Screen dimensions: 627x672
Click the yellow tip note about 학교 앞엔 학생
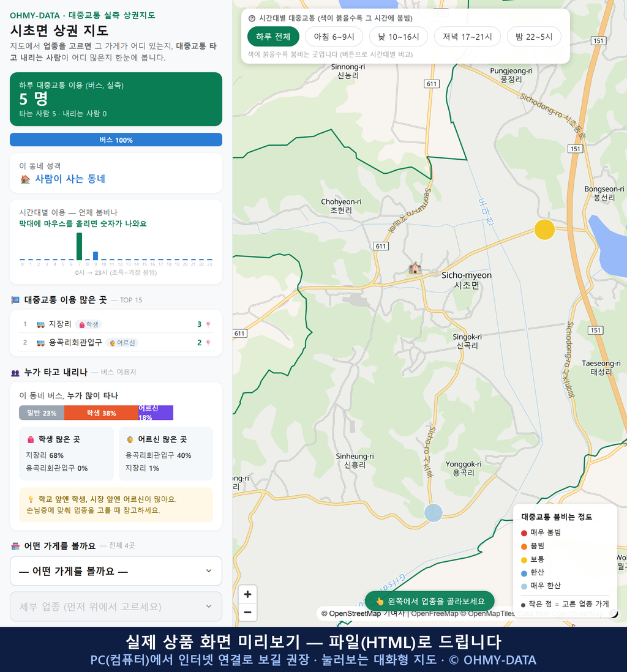[116, 505]
